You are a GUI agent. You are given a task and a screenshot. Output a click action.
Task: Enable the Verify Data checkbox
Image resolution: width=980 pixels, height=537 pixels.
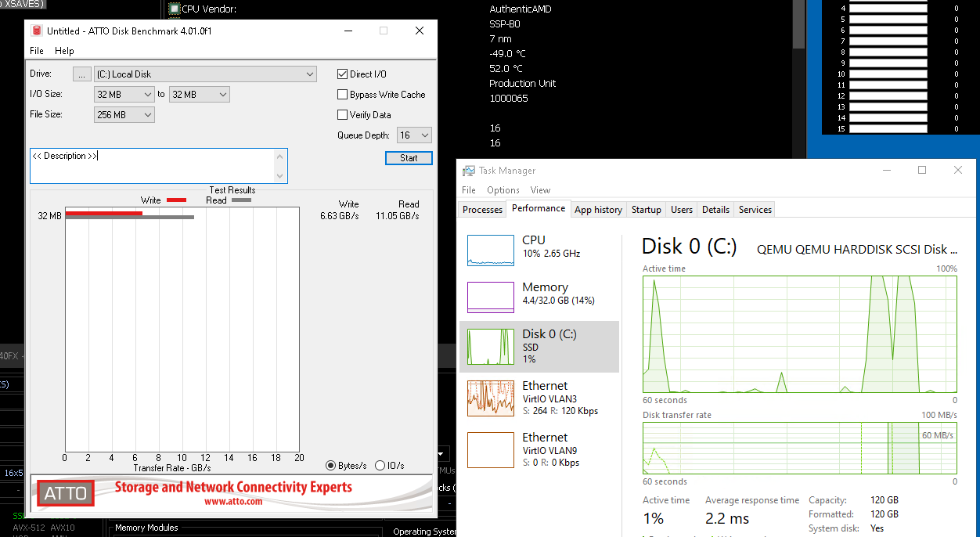[x=342, y=115]
